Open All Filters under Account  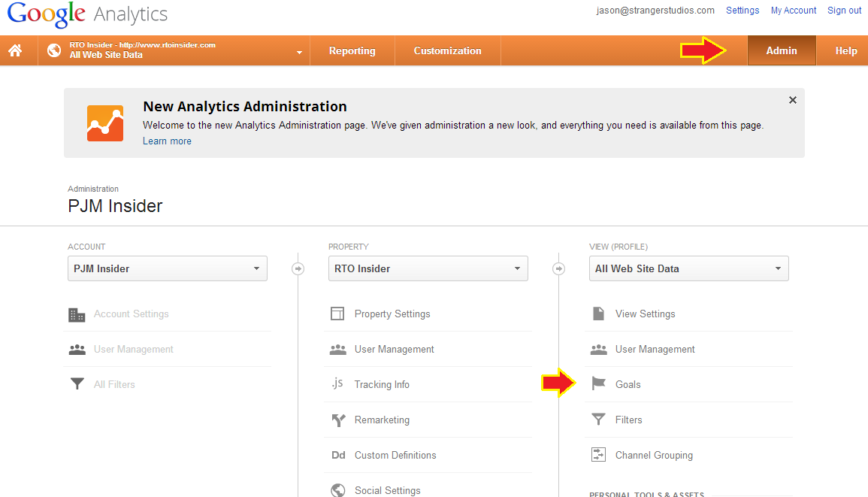pyautogui.click(x=114, y=384)
